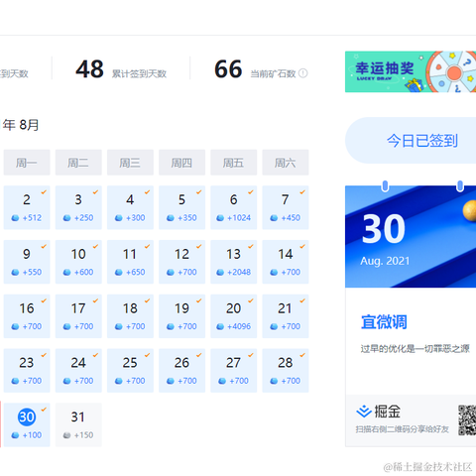Click highlighted day 30 with +100
The height and width of the screenshot is (476, 476).
(27, 424)
